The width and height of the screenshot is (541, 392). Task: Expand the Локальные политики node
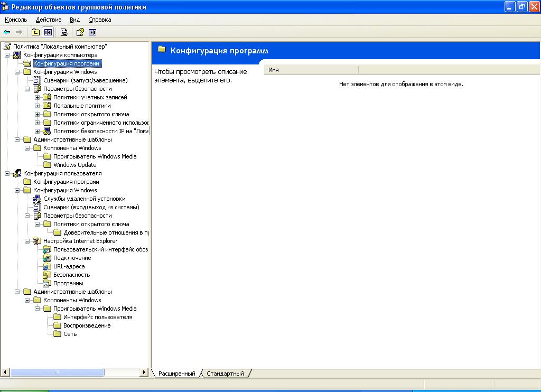(x=38, y=106)
